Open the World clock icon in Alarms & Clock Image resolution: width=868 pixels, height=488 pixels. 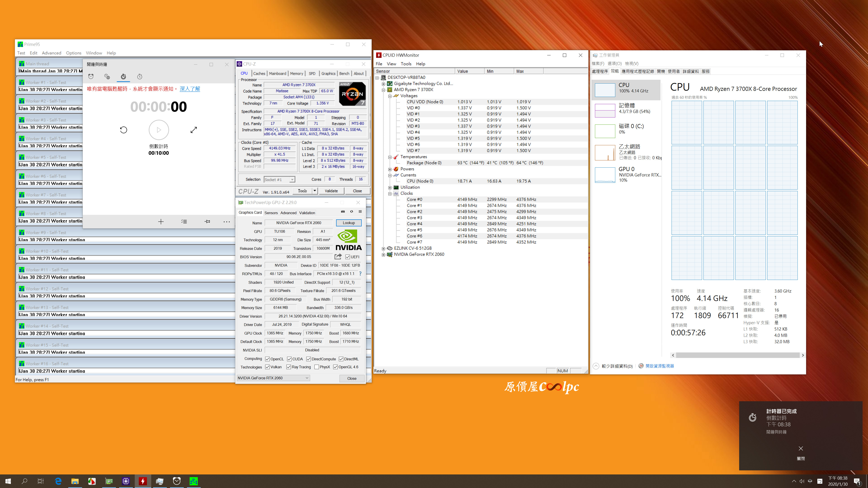[x=107, y=76]
